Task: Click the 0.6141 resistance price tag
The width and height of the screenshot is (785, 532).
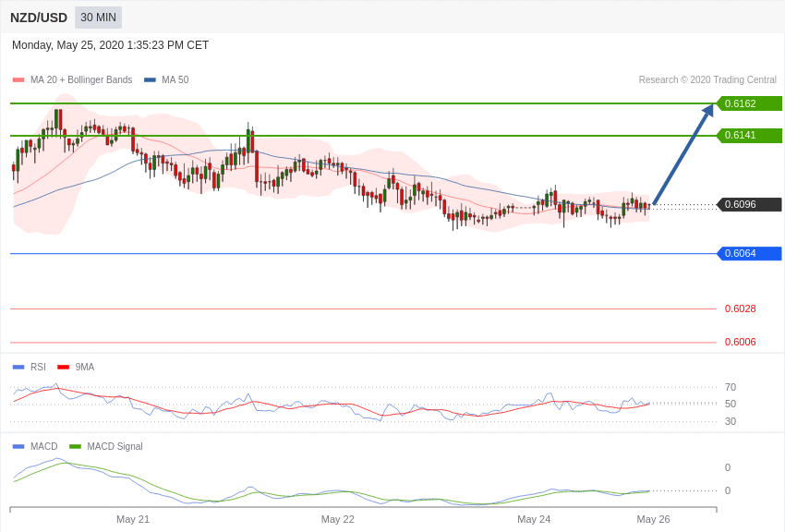Action: point(749,135)
